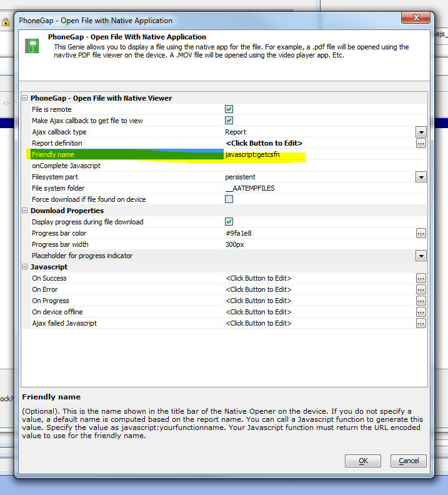
Task: Edit Ajax failed Javascript ellipsis button
Action: coord(421,323)
